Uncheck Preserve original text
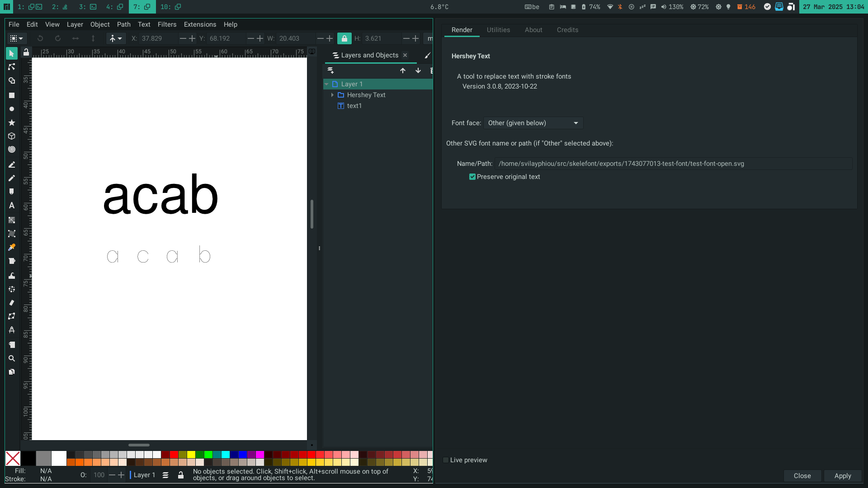868x488 pixels. click(472, 177)
